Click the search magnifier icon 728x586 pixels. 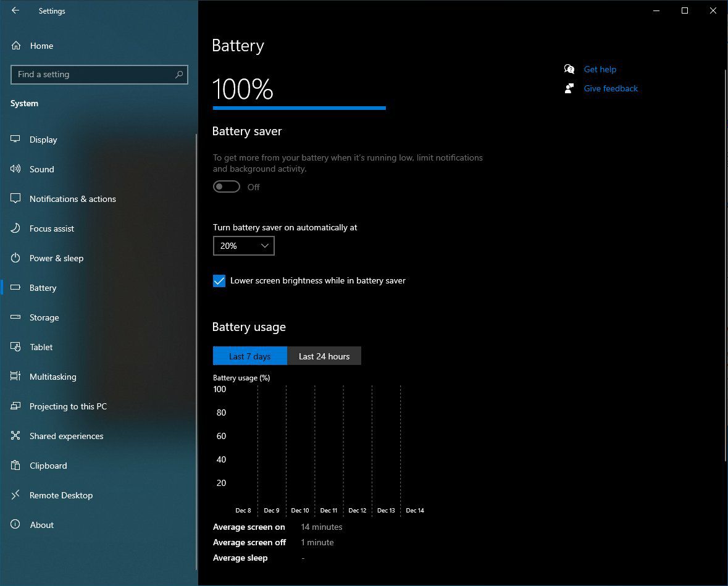pos(178,74)
